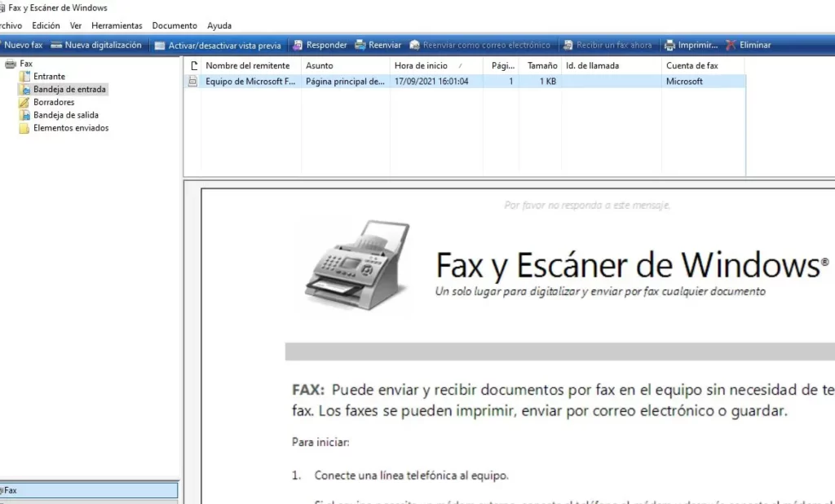Click the Responder icon in toolbar
The image size is (835, 504).
click(298, 46)
